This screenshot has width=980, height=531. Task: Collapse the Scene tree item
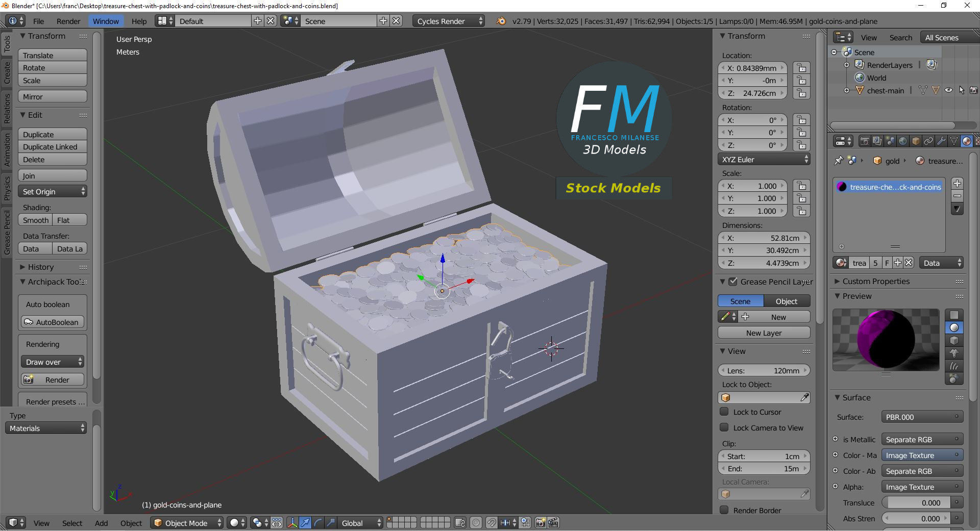coord(834,52)
